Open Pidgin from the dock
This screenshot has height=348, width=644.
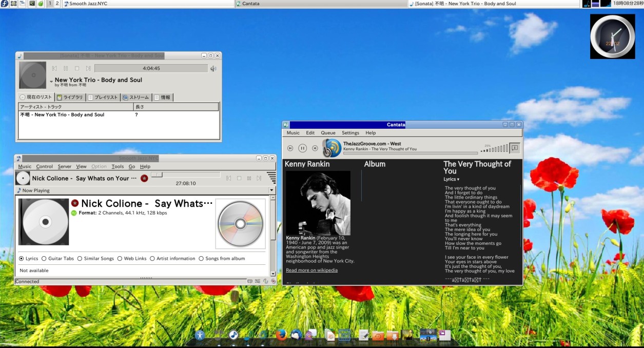311,335
